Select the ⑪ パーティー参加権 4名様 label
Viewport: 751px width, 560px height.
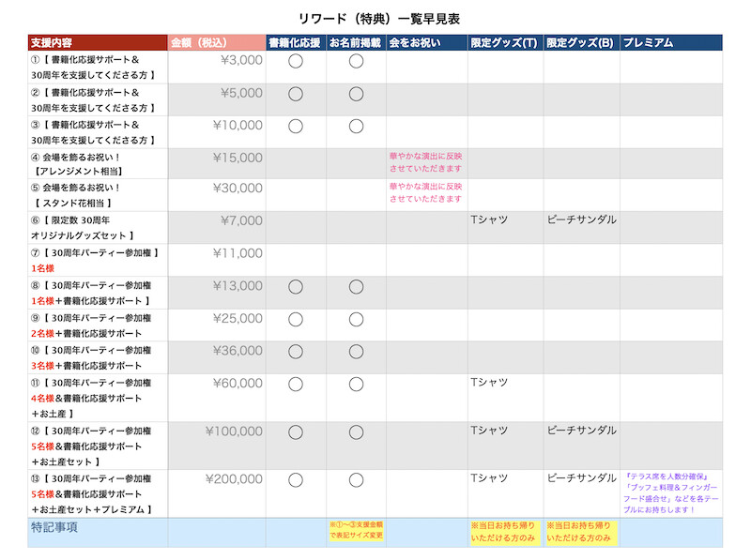tap(91, 399)
